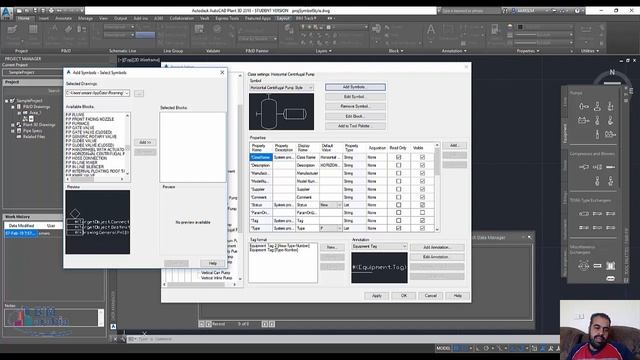640x360 pixels.
Task: Open the Insert ribbon tab
Action: pos(44,18)
